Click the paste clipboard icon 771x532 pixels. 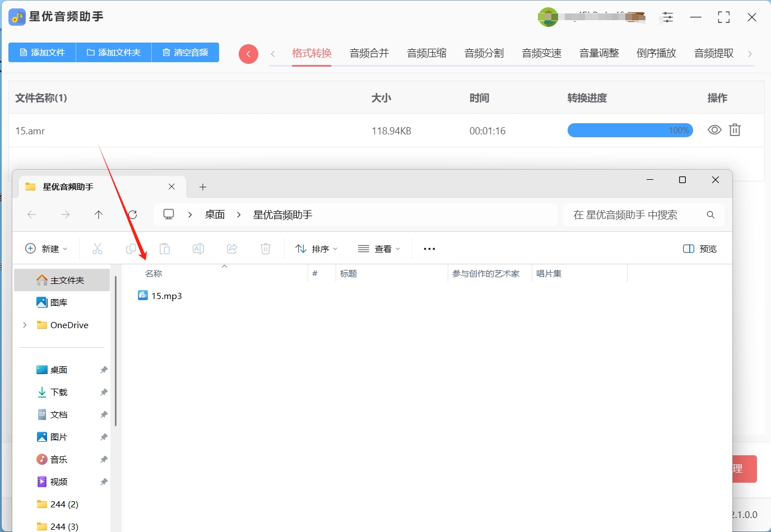(165, 249)
